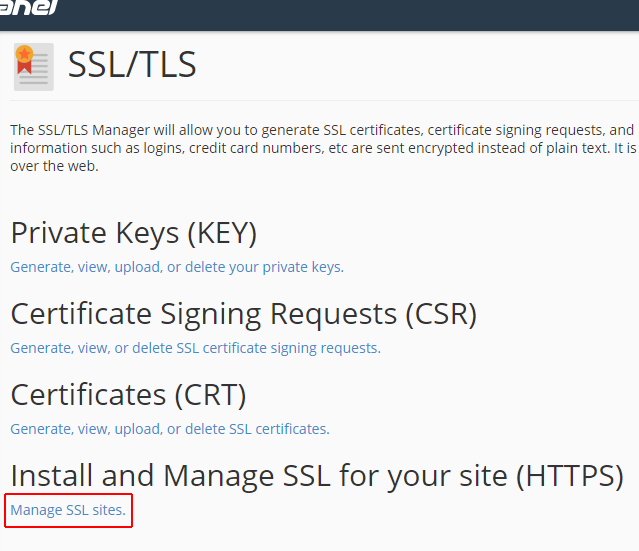This screenshot has height=551, width=639.
Task: Click the Certificates (CRT) heading
Action: (128, 395)
